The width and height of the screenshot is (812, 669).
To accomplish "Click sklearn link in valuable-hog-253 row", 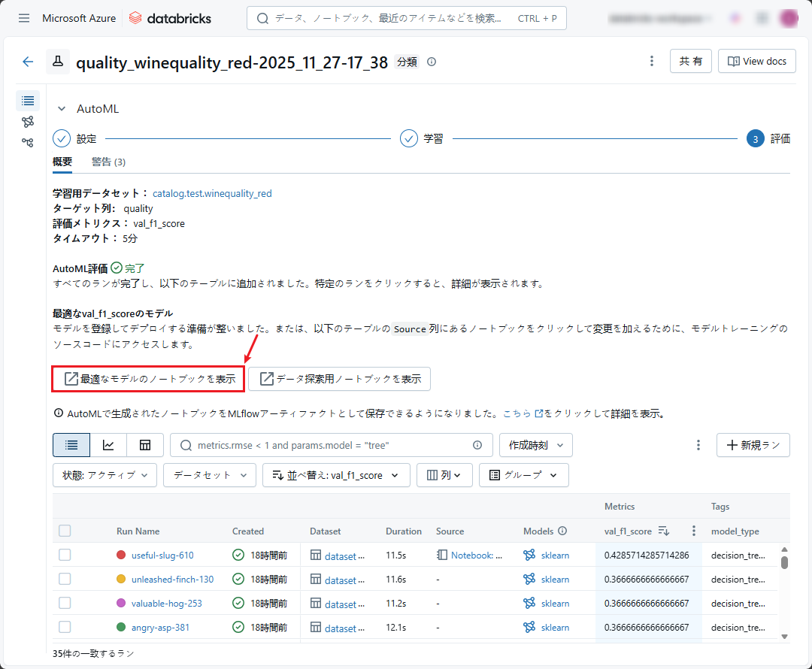I will (x=555, y=604).
